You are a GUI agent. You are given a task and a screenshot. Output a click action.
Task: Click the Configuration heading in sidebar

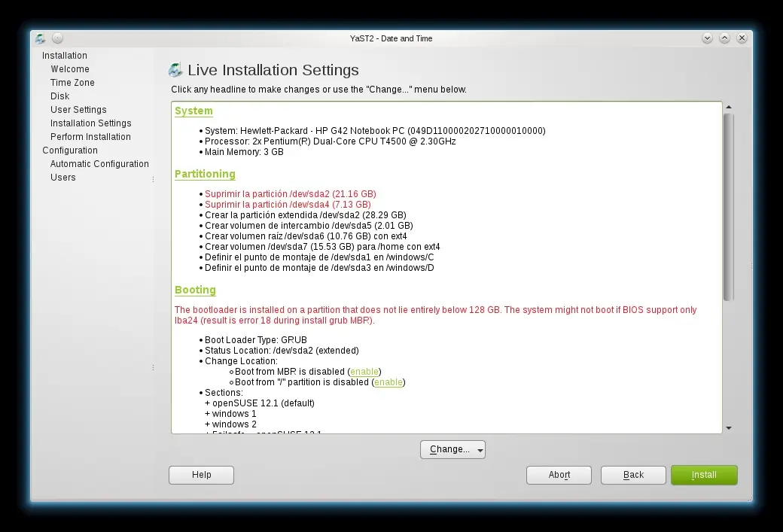[70, 150]
